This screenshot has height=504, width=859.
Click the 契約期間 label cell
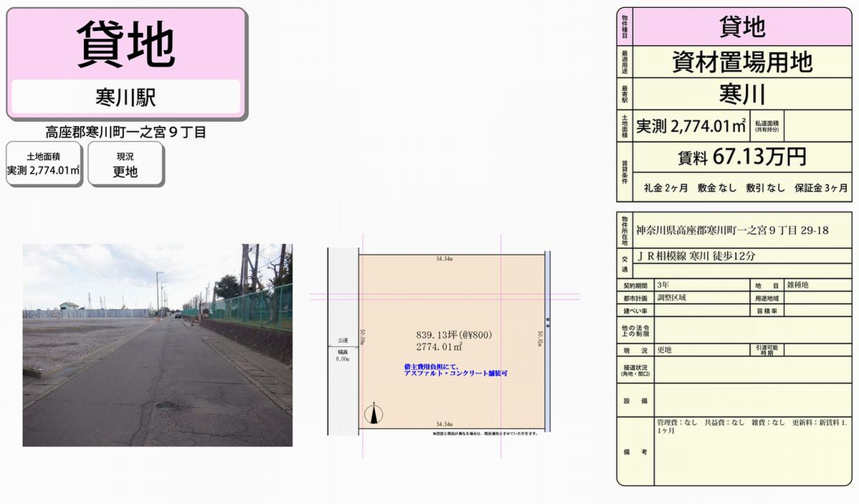(635, 285)
